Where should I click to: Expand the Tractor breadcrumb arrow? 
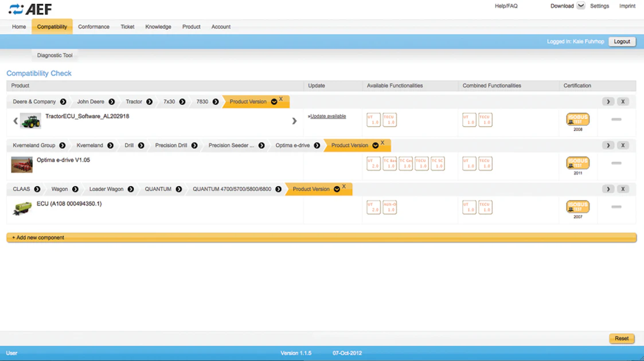pyautogui.click(x=150, y=102)
